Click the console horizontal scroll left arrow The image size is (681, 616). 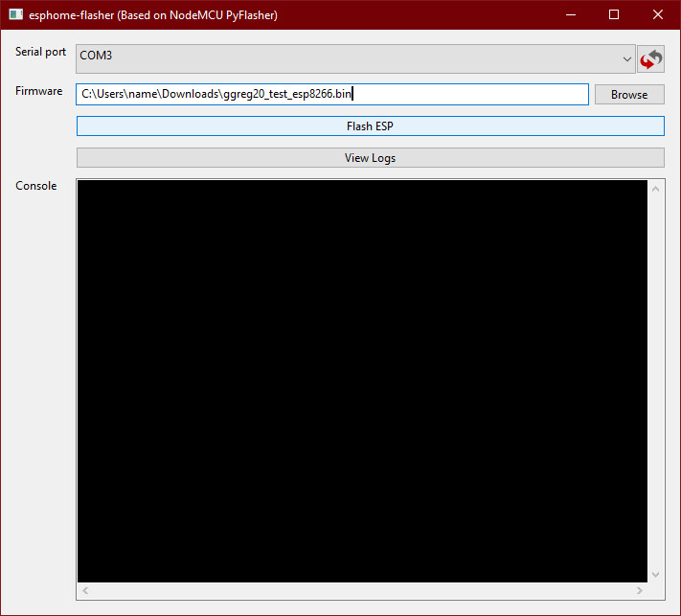[85, 590]
